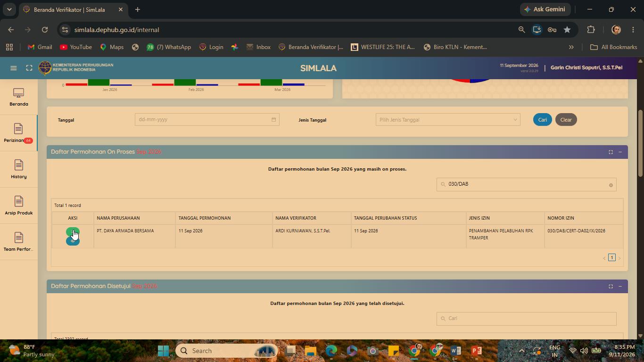Clear the 030/DAB search text

tap(611, 185)
